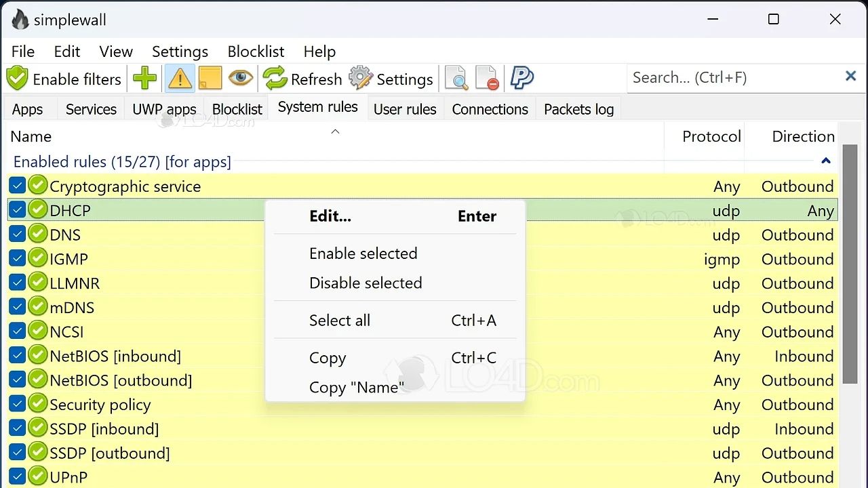Click the magnifier document log icon
Image resolution: width=868 pixels, height=488 pixels.
click(x=456, y=79)
